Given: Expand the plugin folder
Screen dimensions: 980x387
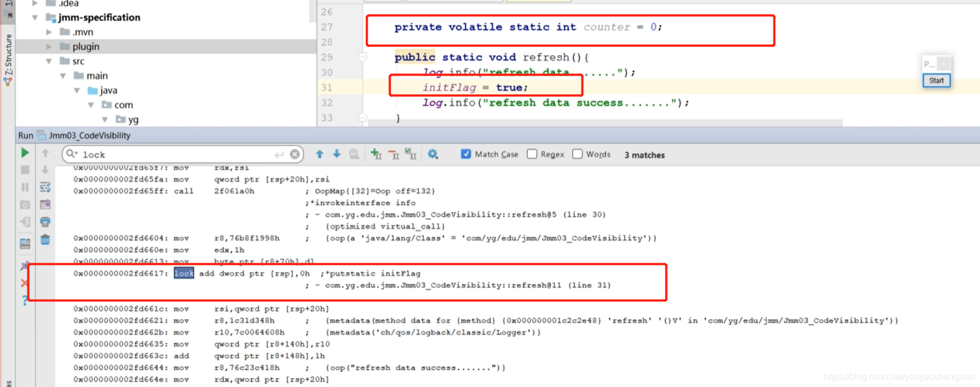Looking at the screenshot, I should [49, 46].
